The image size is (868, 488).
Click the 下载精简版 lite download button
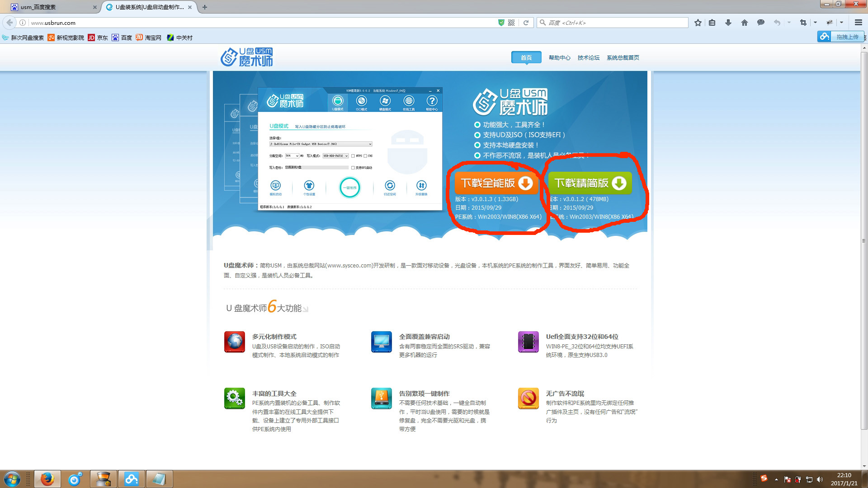click(x=589, y=183)
